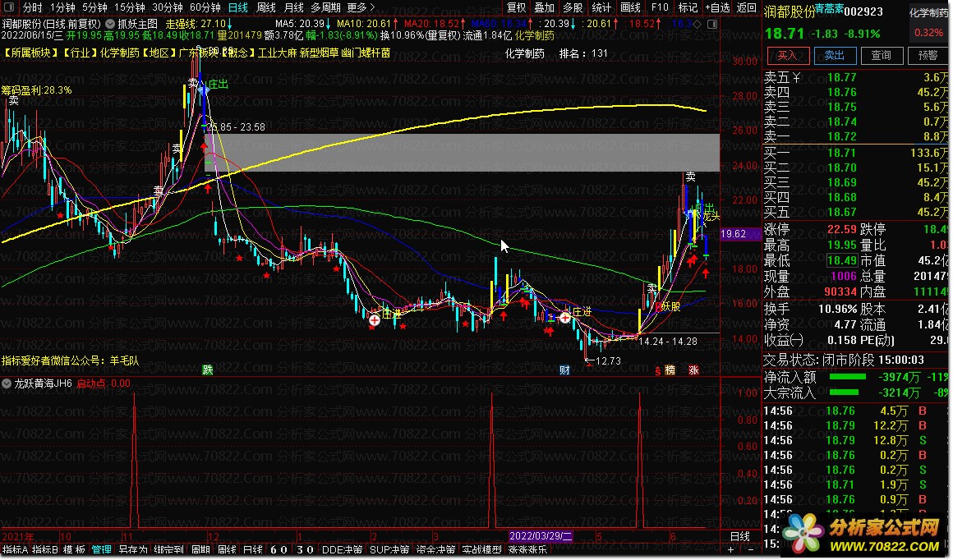953x560 pixels.
Task: Add stock with +自选 button
Action: pos(717,7)
